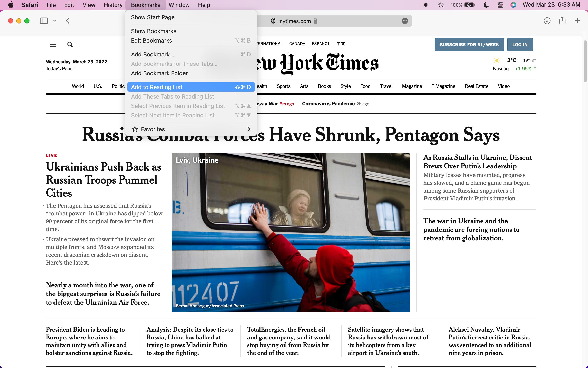Choose Add Bookmark Folder
Screen dimensions: 588x368
(x=191, y=73)
